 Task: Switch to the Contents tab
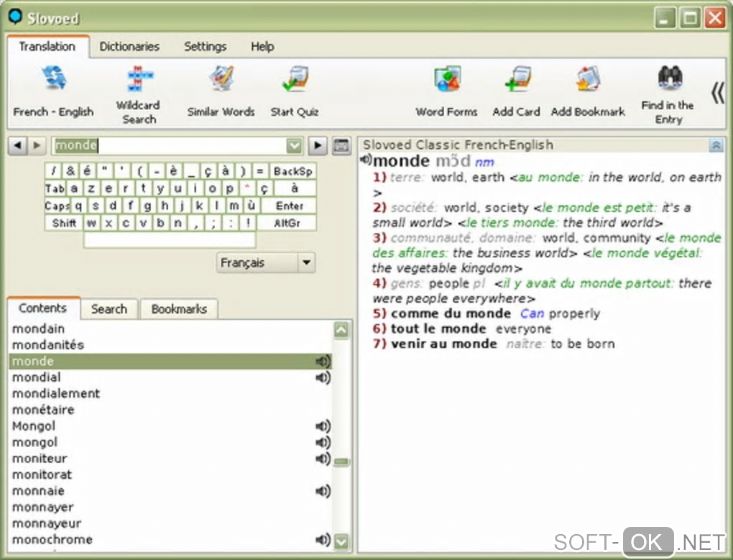[43, 308]
